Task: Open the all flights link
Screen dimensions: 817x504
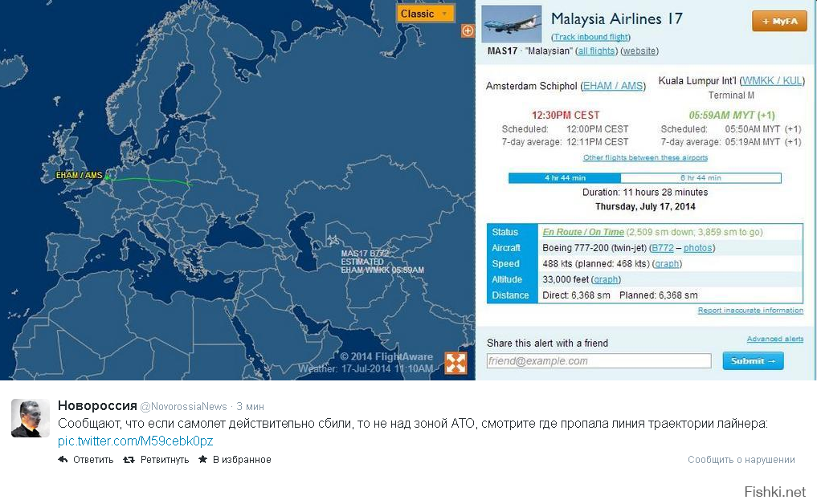Action: pyautogui.click(x=597, y=51)
